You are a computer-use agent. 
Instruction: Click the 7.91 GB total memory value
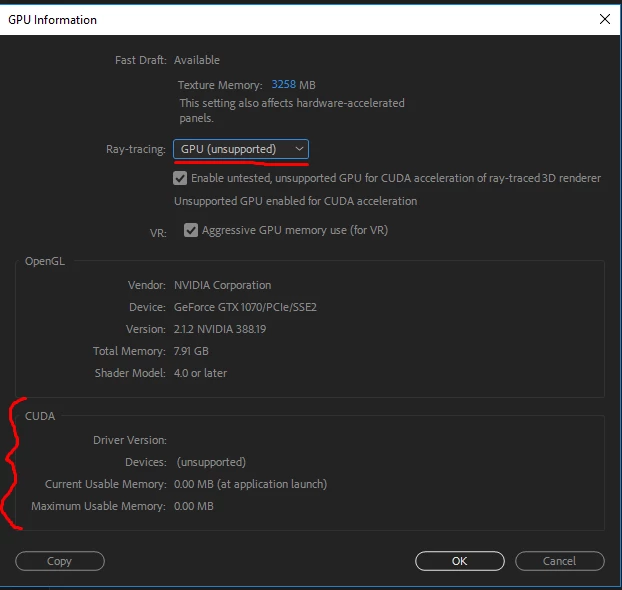[x=191, y=351]
